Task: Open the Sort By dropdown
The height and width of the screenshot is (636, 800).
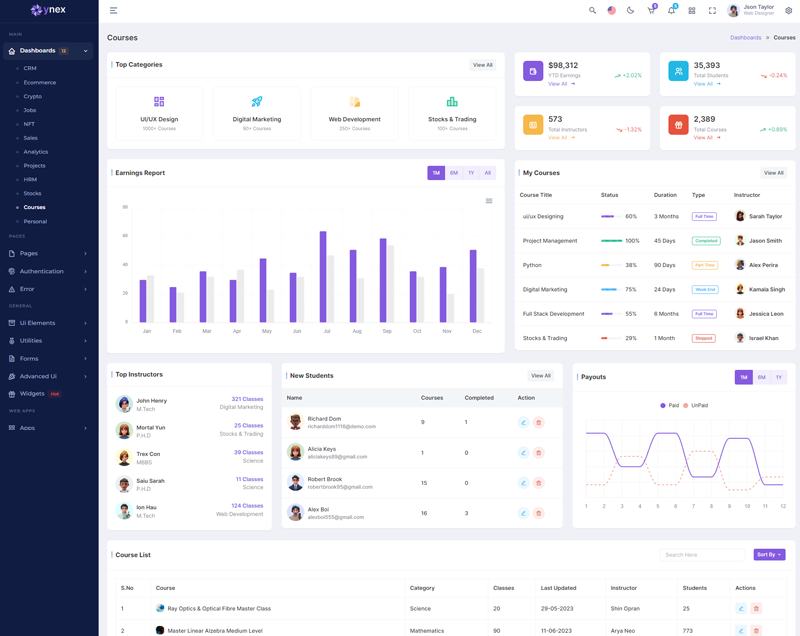Action: tap(769, 554)
